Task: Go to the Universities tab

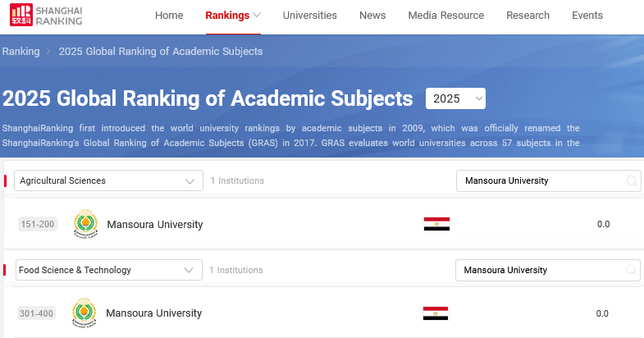Action: 309,16
